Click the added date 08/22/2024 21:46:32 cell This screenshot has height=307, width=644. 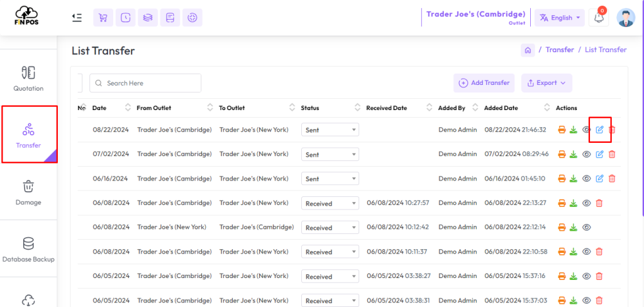click(516, 130)
